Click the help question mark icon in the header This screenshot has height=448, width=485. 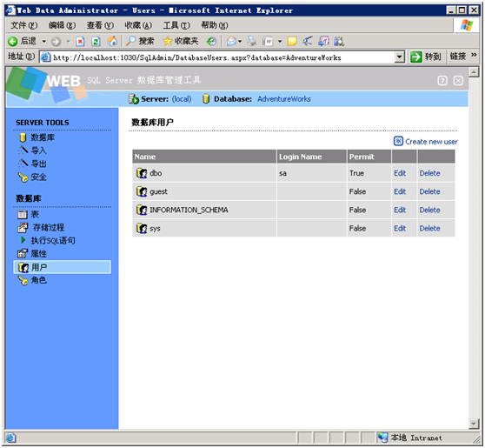coord(442,81)
